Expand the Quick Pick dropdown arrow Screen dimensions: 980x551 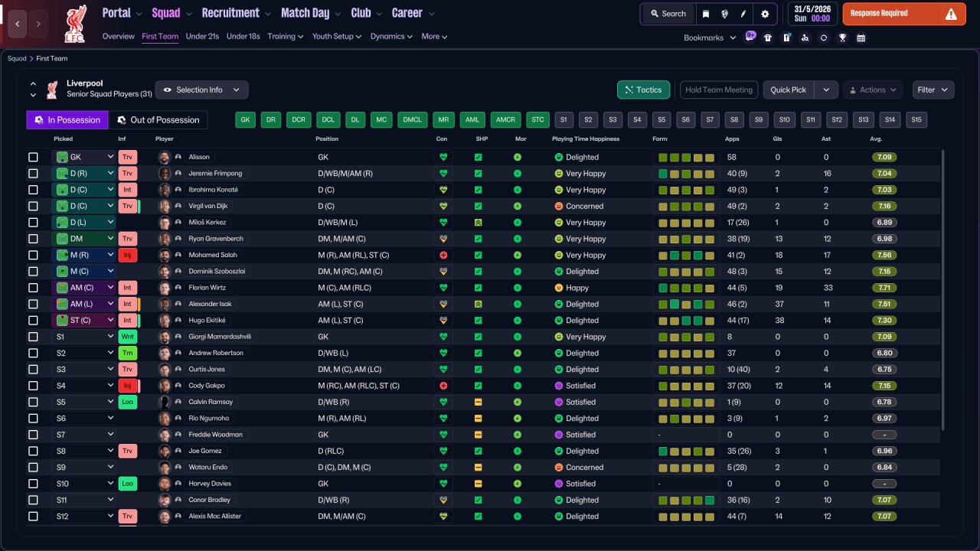[825, 90]
